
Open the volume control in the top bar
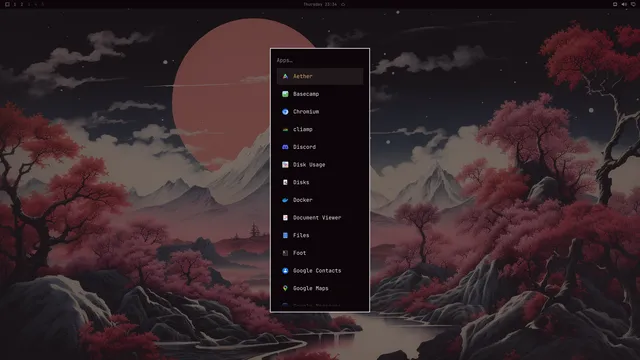click(624, 4)
